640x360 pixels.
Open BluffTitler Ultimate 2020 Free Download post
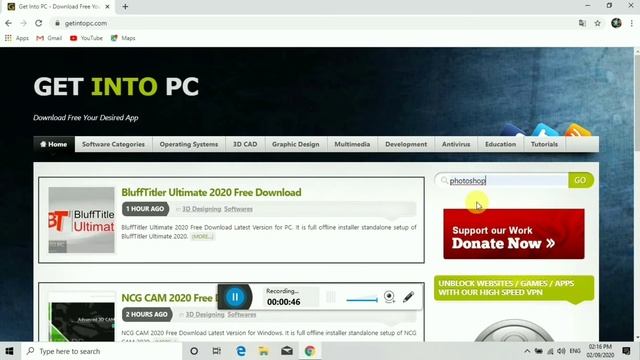[211, 192]
